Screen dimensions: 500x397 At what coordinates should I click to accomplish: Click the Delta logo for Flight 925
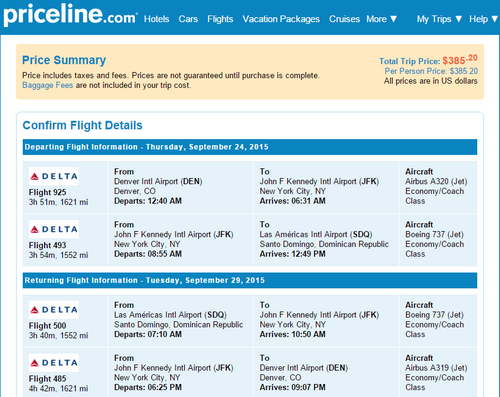pos(54,176)
